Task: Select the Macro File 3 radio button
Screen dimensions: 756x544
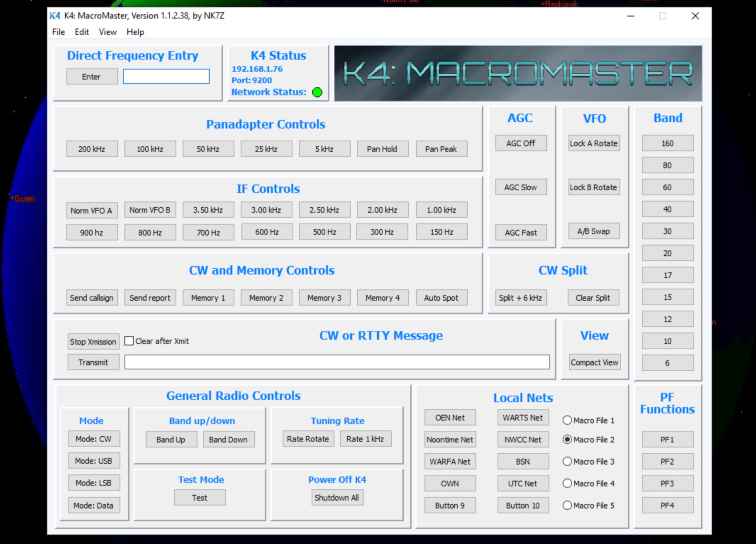Action: point(567,462)
